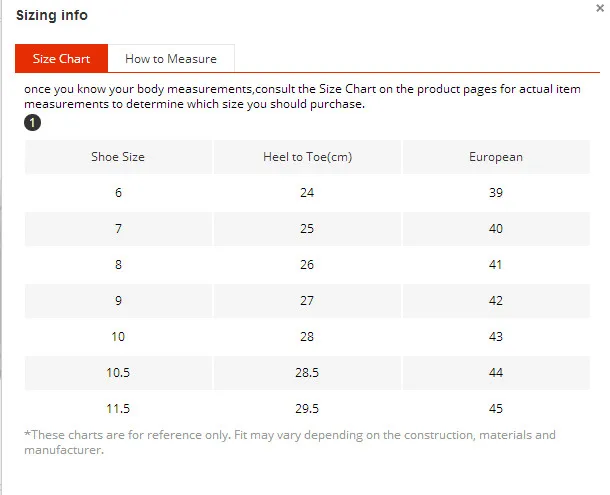
Task: Click the 28.5 cm heel-to-toe value
Action: pos(306,373)
